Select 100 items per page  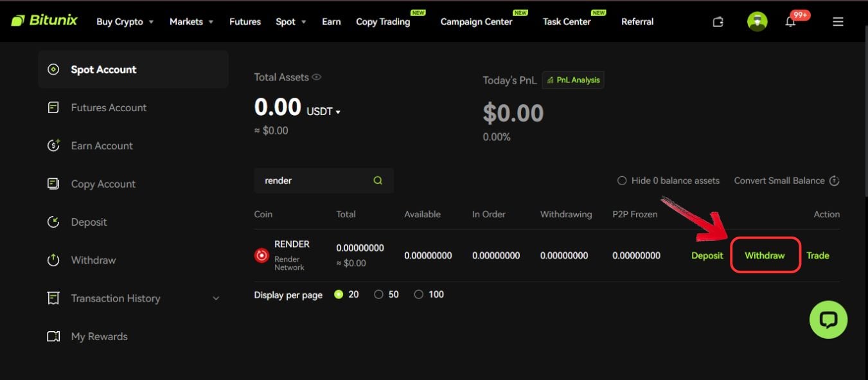point(419,294)
